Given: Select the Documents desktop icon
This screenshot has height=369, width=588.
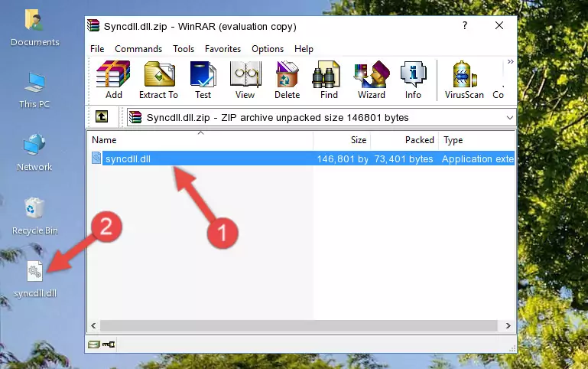Looking at the screenshot, I should point(34,28).
